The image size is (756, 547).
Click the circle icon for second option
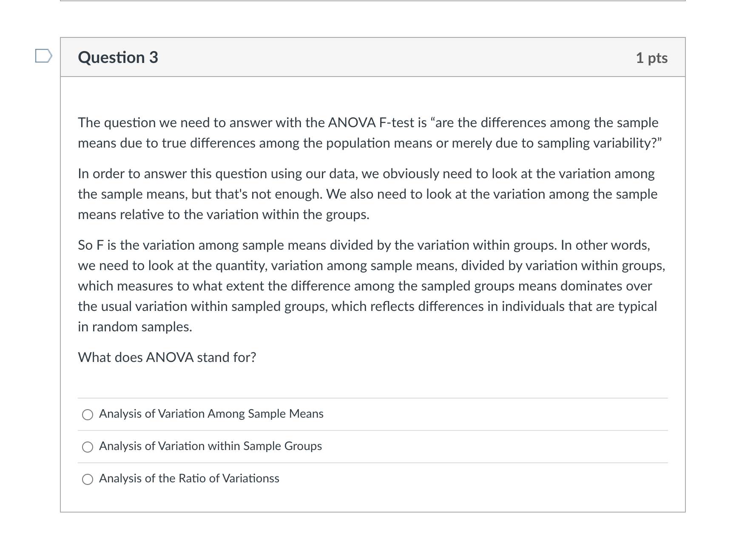click(x=87, y=447)
